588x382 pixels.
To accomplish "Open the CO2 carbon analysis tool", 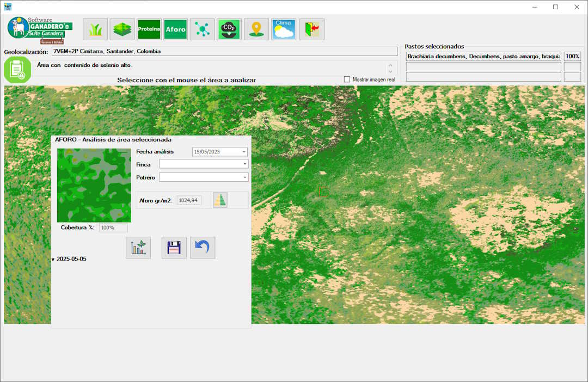I will (x=229, y=29).
